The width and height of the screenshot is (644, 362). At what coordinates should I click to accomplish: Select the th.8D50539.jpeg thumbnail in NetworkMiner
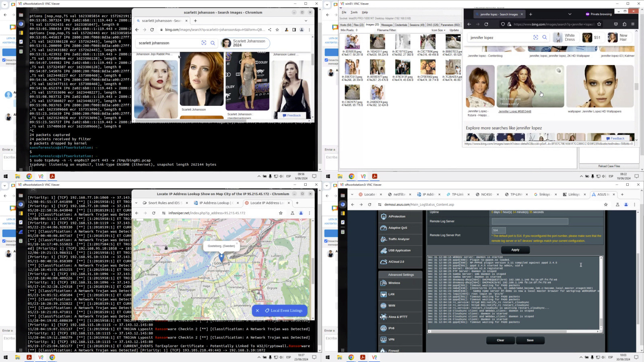tap(352, 44)
